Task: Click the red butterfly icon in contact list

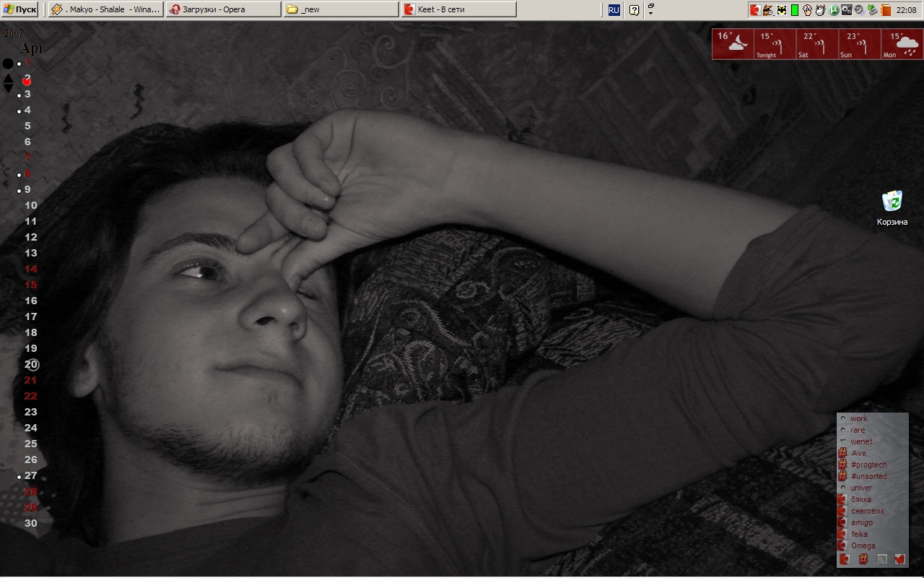Action: [x=899, y=558]
